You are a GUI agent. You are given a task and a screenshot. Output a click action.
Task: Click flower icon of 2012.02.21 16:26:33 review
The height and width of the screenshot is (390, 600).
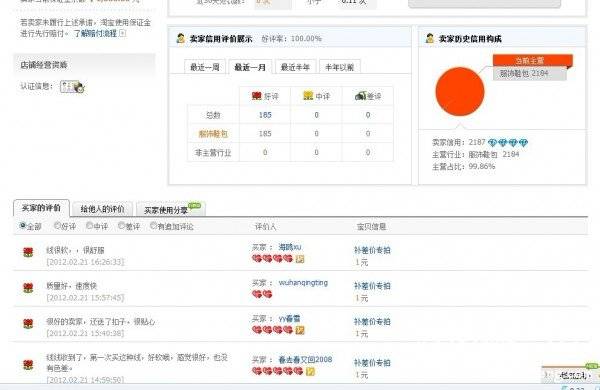pyautogui.click(x=28, y=252)
